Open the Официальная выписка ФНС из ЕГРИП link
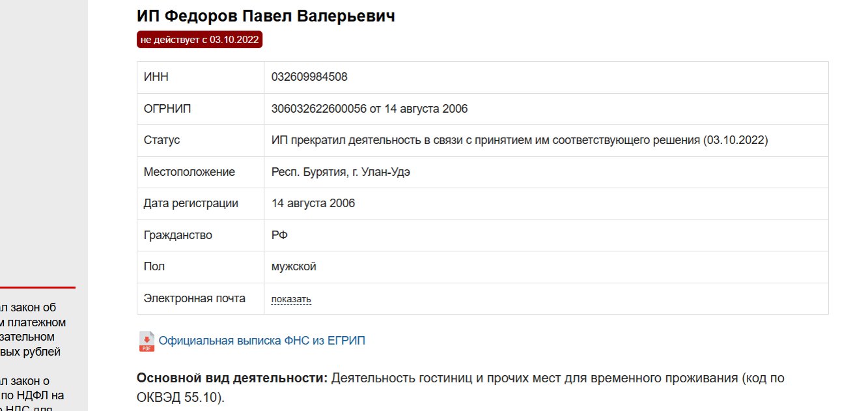Screen dimensions: 868x411 pos(262,341)
